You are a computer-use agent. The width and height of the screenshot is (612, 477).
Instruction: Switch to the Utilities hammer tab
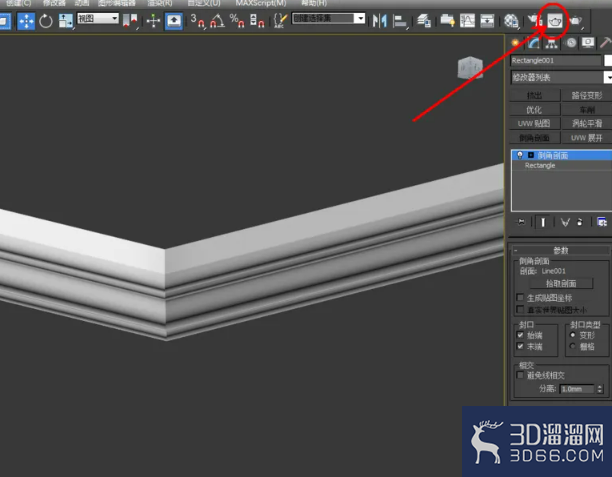click(x=605, y=43)
